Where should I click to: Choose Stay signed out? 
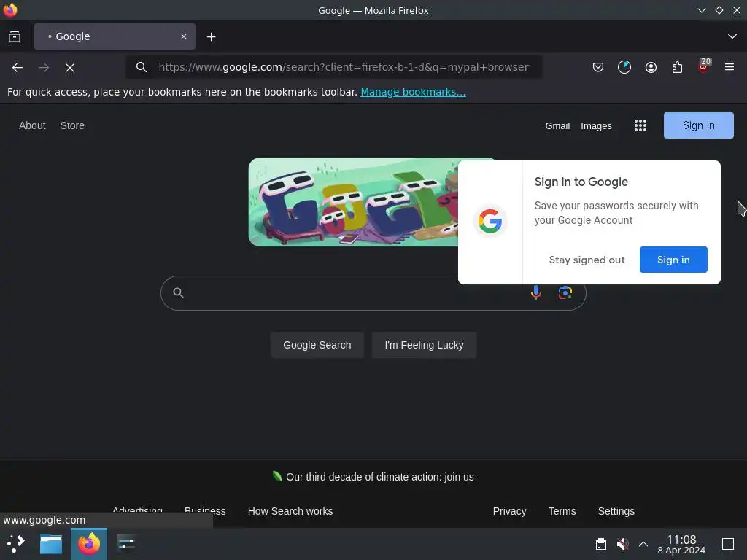point(587,260)
